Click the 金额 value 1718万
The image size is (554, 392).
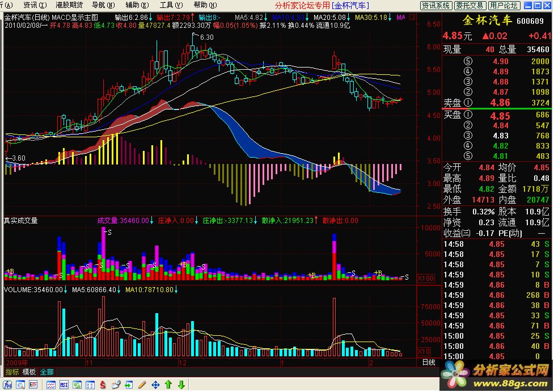[x=535, y=189]
